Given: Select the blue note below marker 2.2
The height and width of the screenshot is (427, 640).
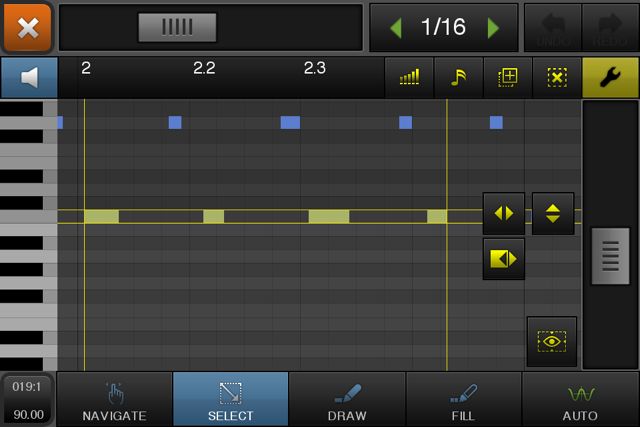Looking at the screenshot, I should click(175, 122).
